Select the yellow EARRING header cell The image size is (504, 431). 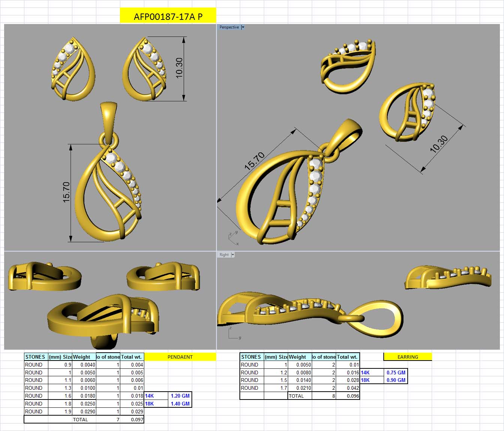tap(407, 357)
